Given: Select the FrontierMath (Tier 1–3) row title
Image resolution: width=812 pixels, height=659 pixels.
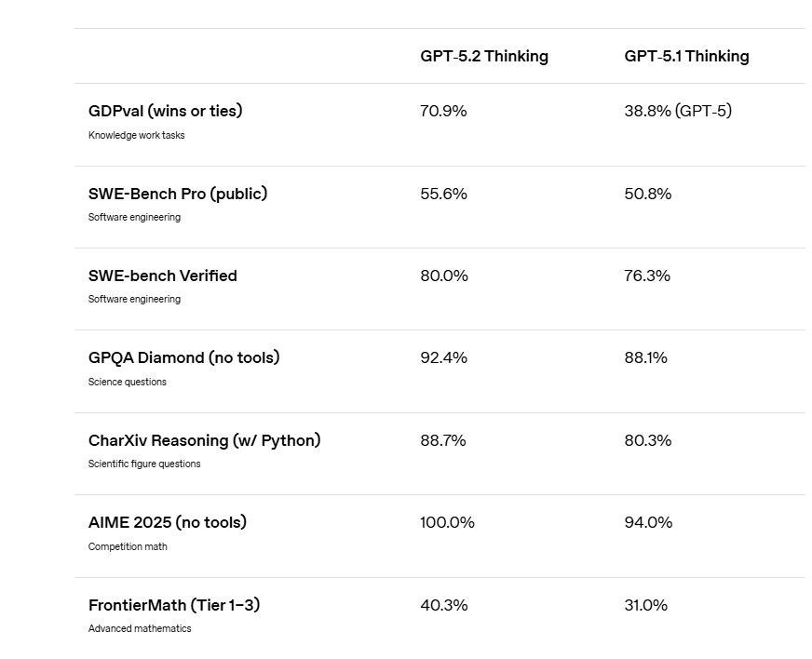Looking at the screenshot, I should 174,605.
